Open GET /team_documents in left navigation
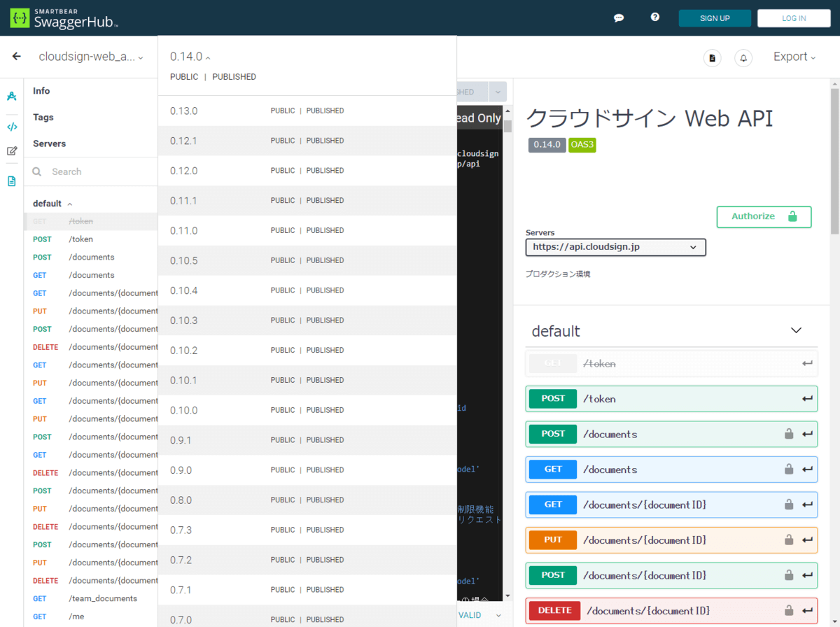 click(91, 598)
